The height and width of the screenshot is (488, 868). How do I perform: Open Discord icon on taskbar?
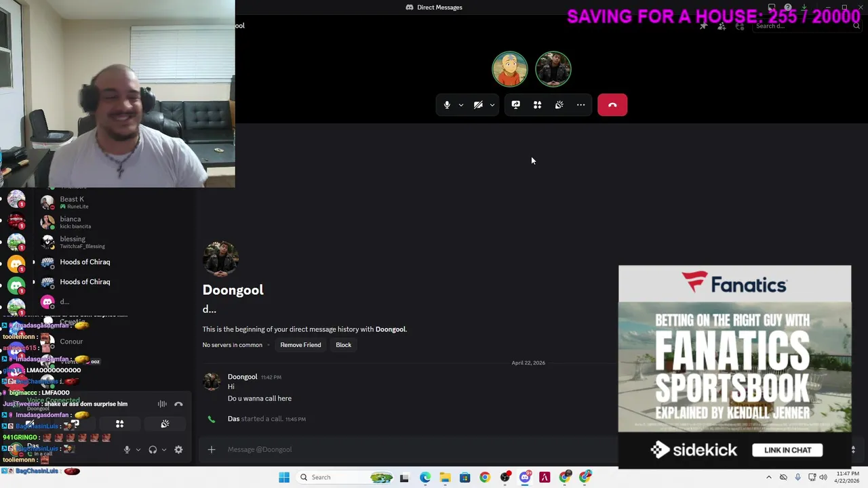[x=525, y=477]
